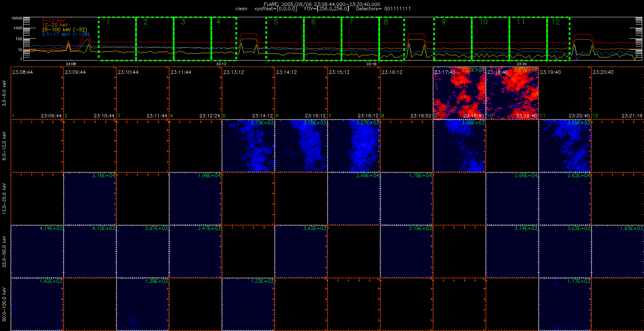The image size is (644, 331).
Task: Click the '1.17E+03' peak value
Action: pos(579,281)
